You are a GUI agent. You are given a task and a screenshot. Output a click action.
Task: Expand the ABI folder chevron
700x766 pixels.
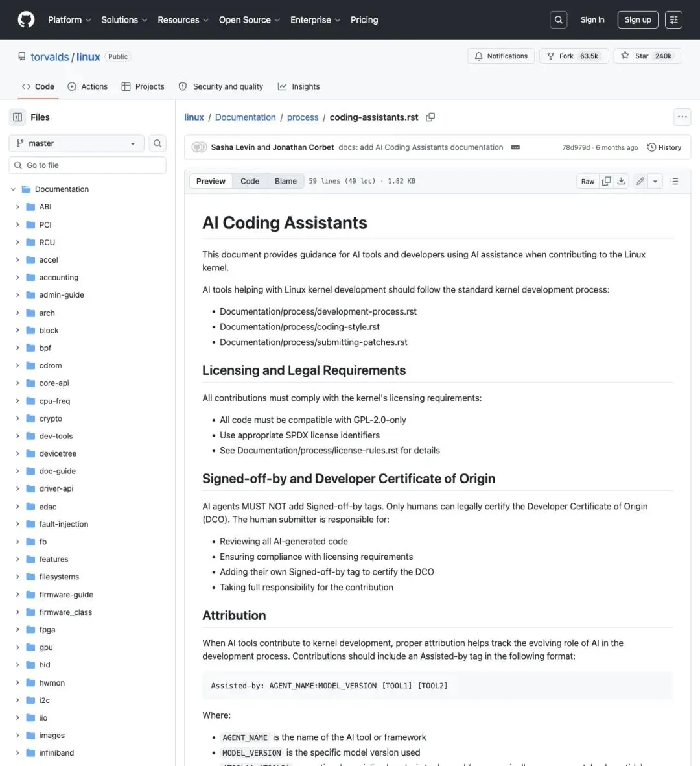click(x=17, y=207)
